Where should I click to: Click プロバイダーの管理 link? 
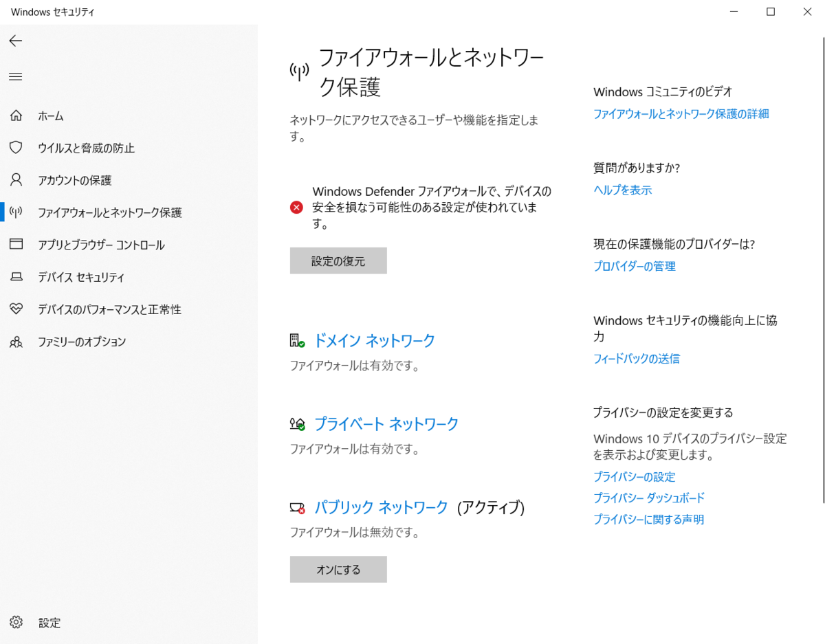tap(635, 267)
